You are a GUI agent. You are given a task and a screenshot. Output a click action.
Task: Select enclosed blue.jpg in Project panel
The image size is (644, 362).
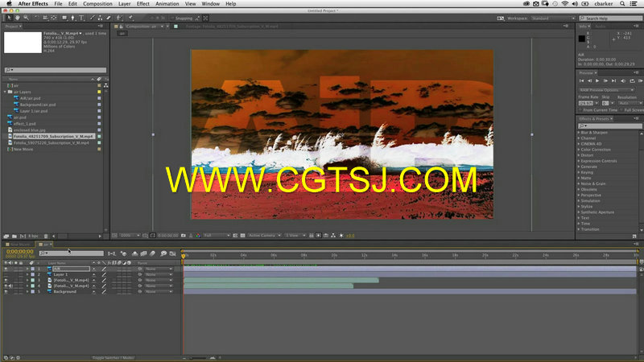tap(30, 130)
